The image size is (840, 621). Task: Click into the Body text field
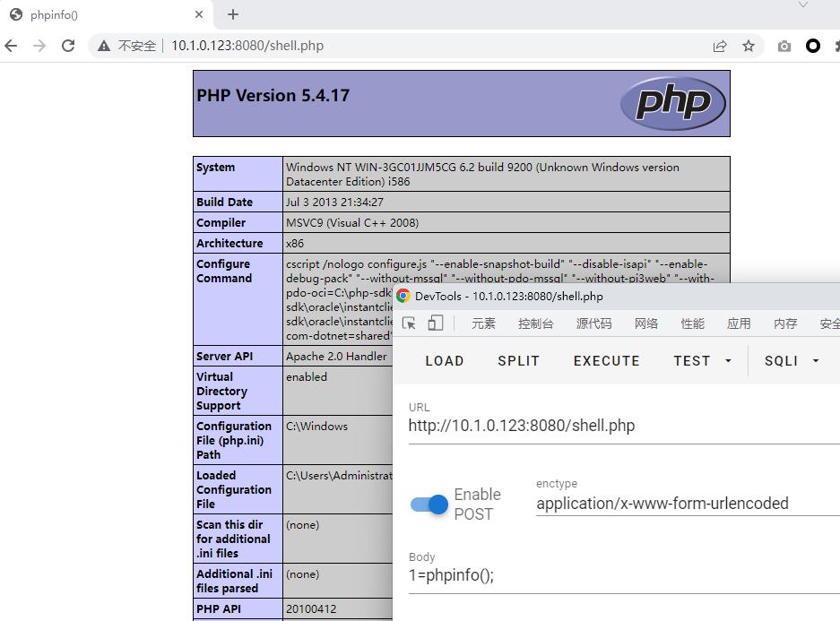[619, 575]
